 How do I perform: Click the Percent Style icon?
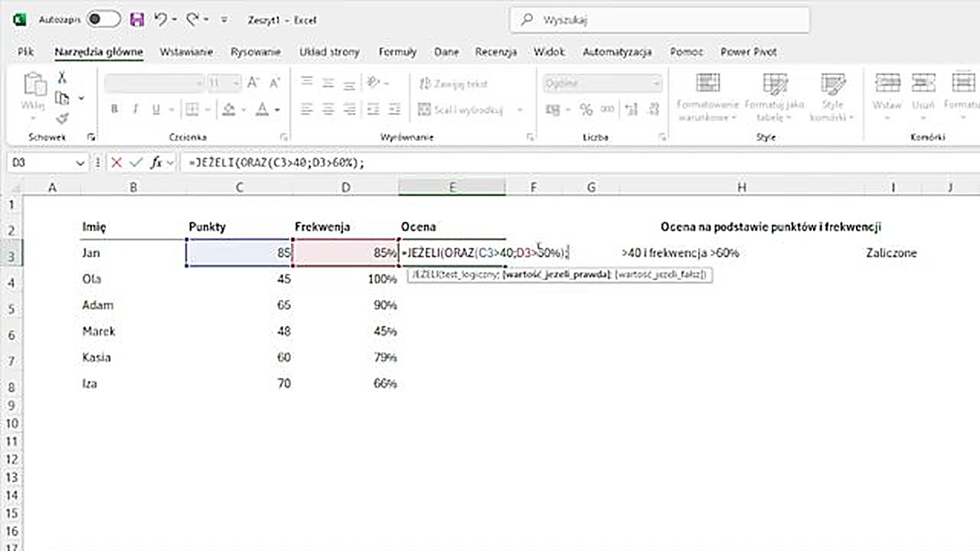click(x=586, y=109)
